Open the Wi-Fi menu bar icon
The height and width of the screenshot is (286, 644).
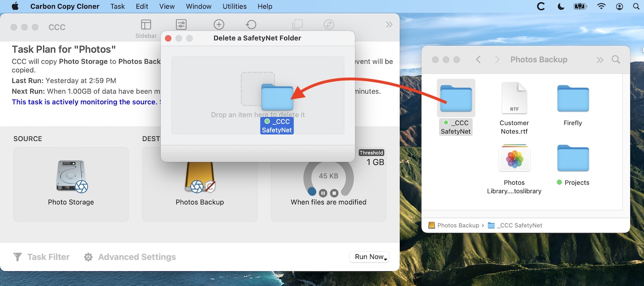pos(601,6)
